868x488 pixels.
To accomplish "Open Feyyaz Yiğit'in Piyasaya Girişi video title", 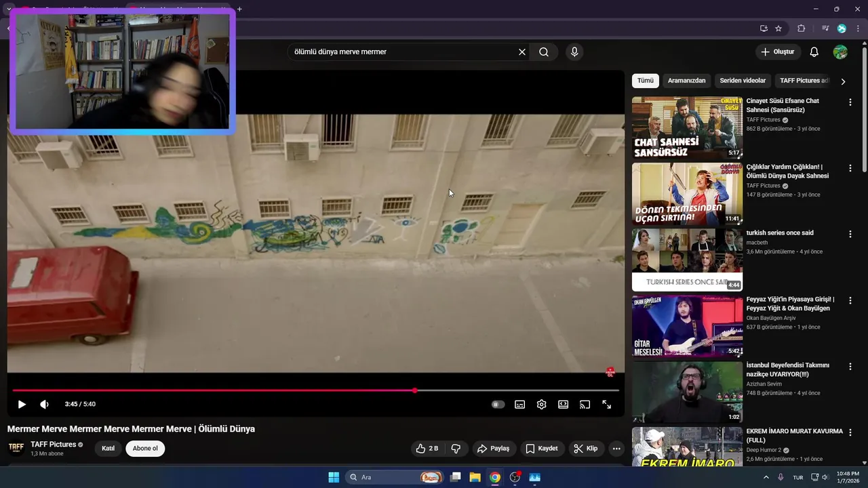I will coord(791,304).
